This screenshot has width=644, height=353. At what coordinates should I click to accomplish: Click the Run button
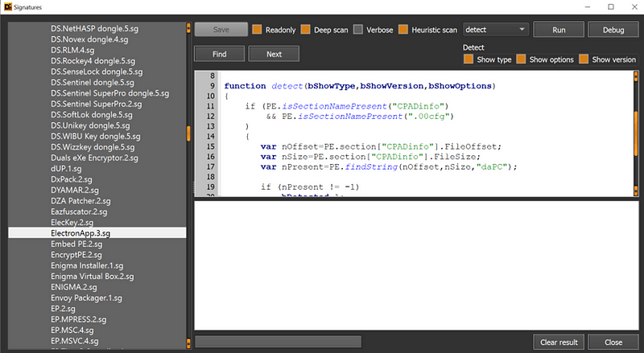[559, 30]
